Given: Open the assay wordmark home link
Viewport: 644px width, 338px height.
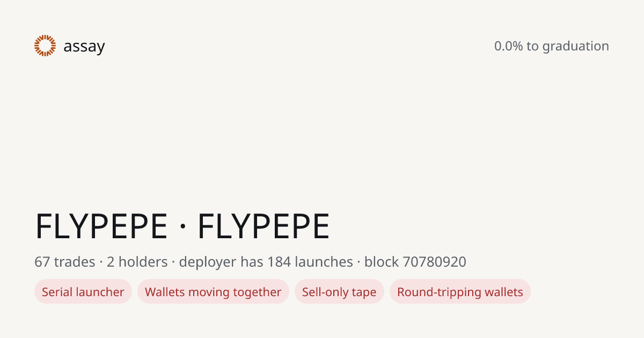Looking at the screenshot, I should (x=84, y=47).
